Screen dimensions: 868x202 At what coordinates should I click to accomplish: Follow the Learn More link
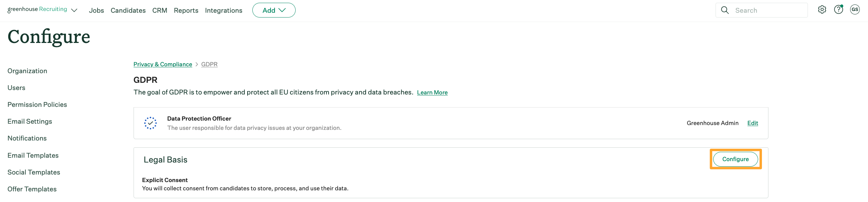432,92
